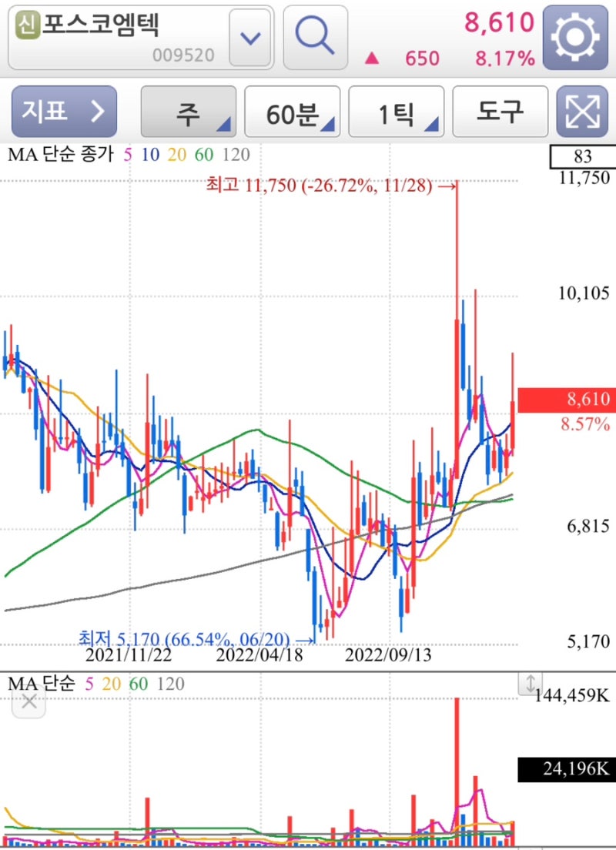Click the volume MA 단순 legend label

pos(42,684)
